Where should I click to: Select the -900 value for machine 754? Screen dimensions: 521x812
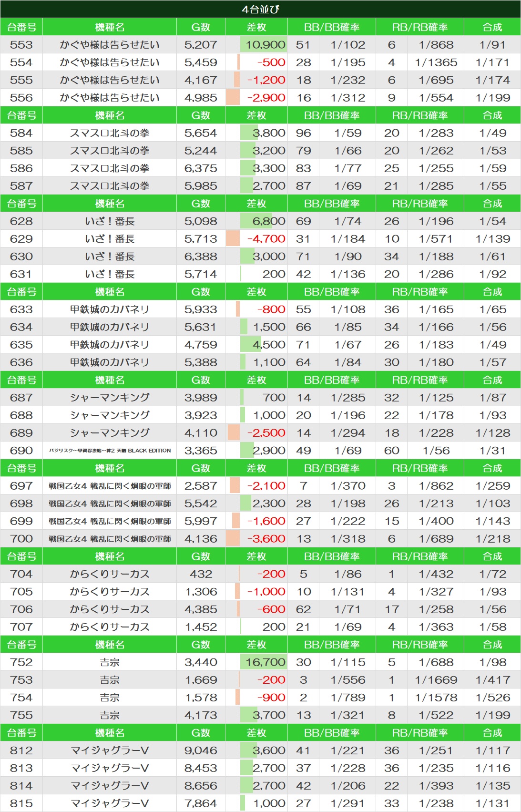271,698
